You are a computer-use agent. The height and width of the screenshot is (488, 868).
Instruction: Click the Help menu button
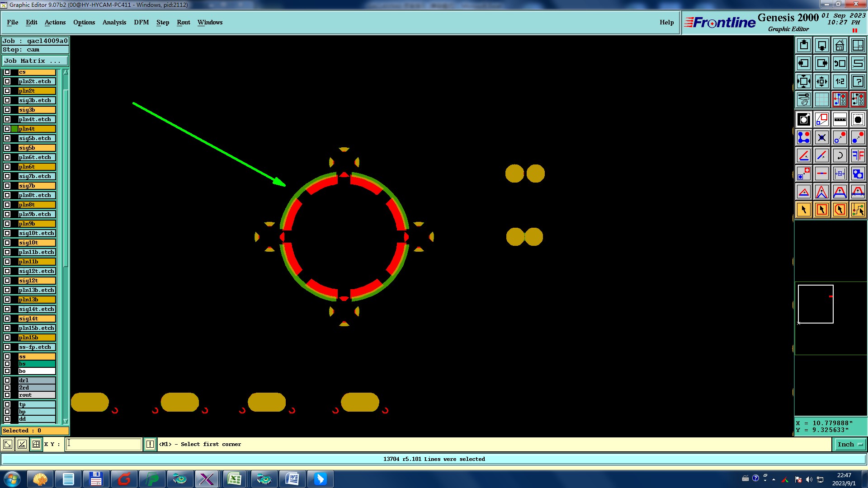tap(666, 22)
